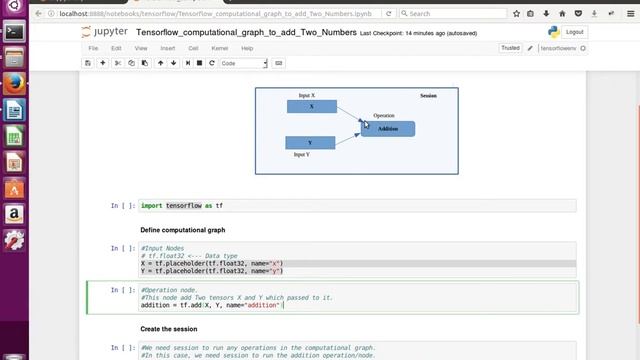Open System Settings from launcher

pos(14,240)
